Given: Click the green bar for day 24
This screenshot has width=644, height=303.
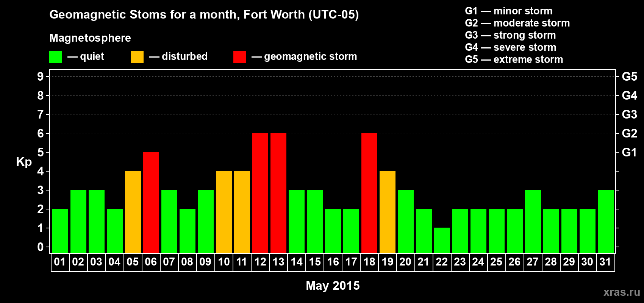Looking at the screenshot, I should click(478, 231).
